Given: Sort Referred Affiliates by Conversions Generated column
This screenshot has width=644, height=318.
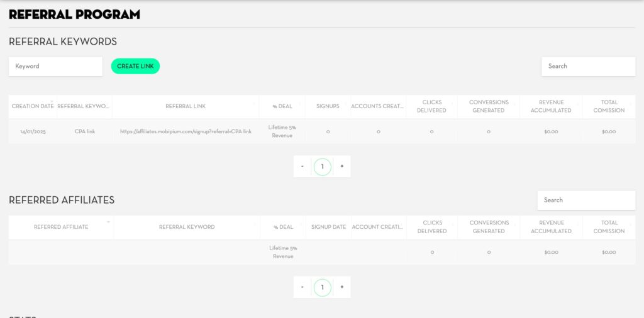Looking at the screenshot, I should point(489,227).
